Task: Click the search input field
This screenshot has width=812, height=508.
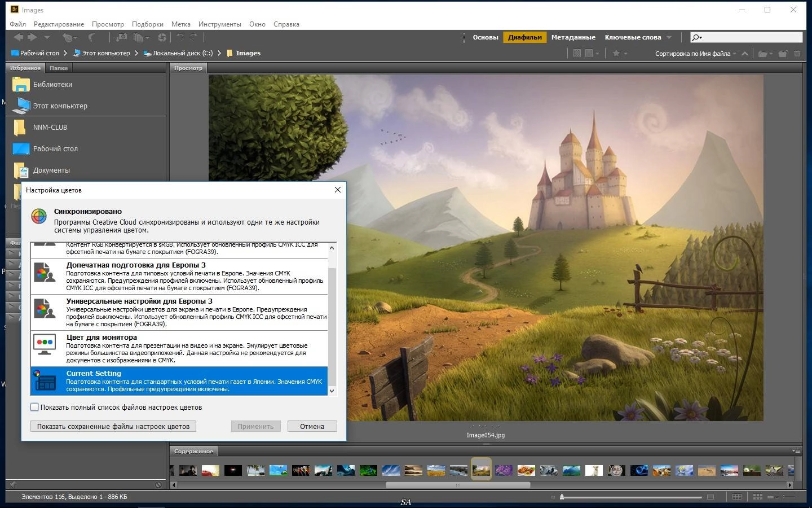Action: point(746,37)
